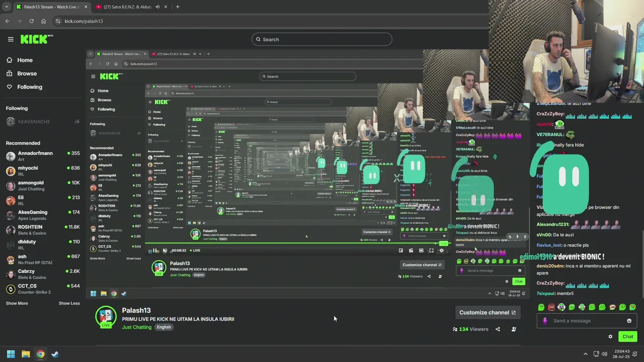
Task: Mute audio on the YouTube tab
Action: click(157, 7)
